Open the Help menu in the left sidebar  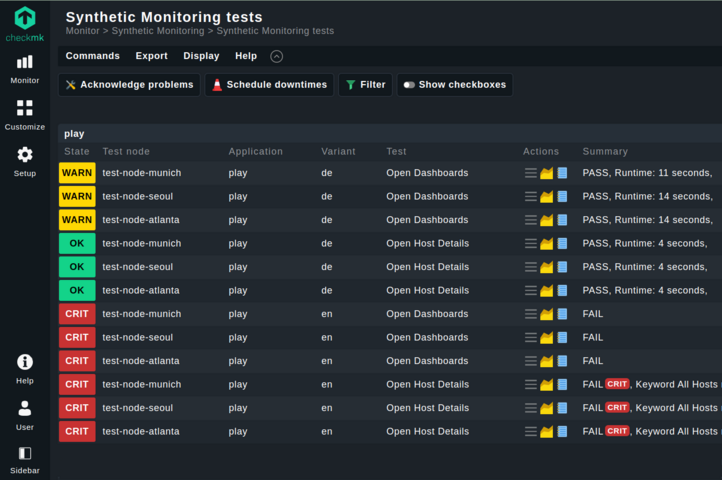25,368
